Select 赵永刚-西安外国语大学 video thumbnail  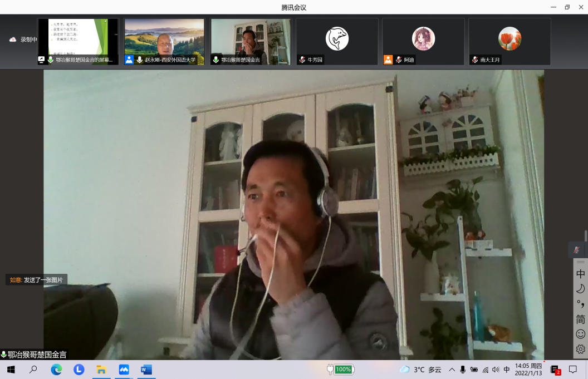(x=164, y=41)
